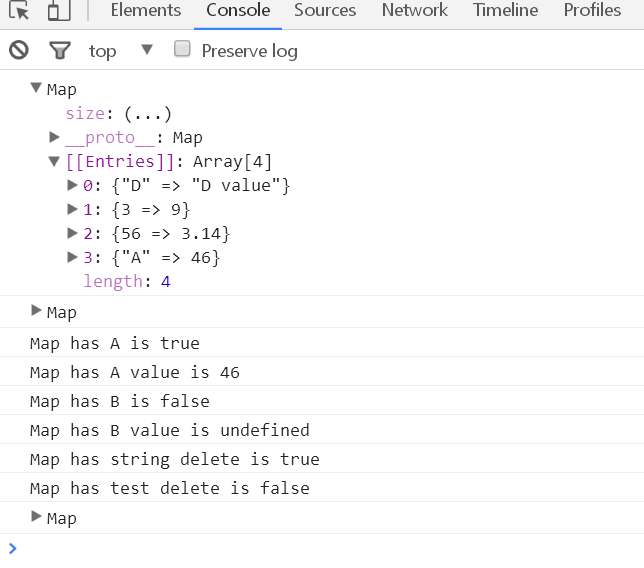Activate the inspect element pointer tool
The image size is (644, 568).
[x=19, y=10]
